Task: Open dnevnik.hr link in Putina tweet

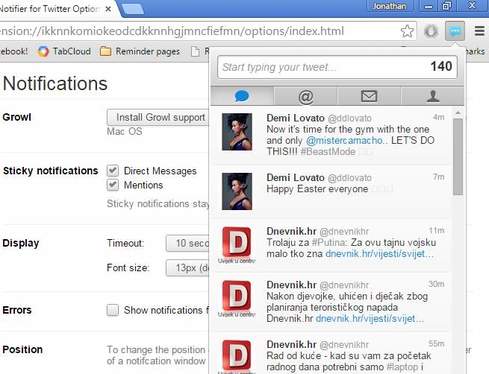Action: pos(379,254)
